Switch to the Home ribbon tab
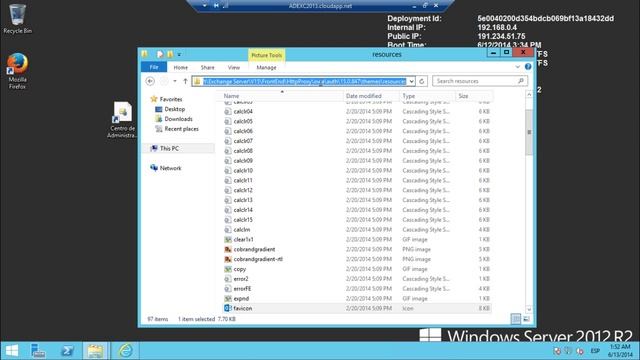 (180, 67)
